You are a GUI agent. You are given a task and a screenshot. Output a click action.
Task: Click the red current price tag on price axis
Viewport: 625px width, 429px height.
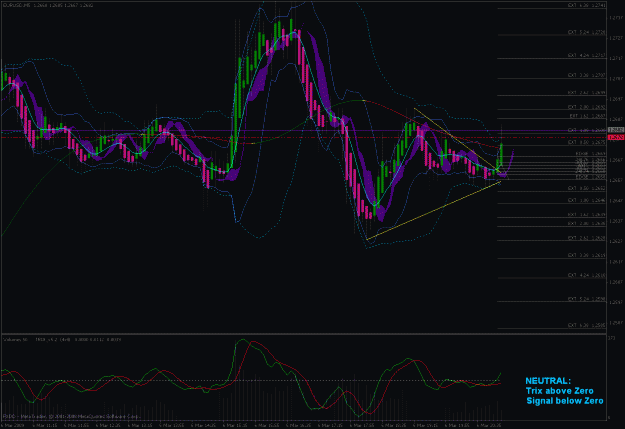point(616,138)
